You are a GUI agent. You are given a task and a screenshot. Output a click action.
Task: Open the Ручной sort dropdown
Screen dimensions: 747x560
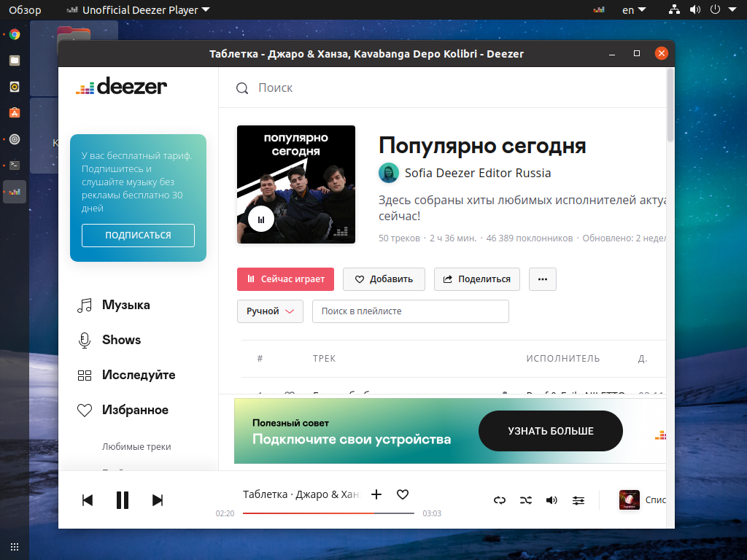point(270,311)
